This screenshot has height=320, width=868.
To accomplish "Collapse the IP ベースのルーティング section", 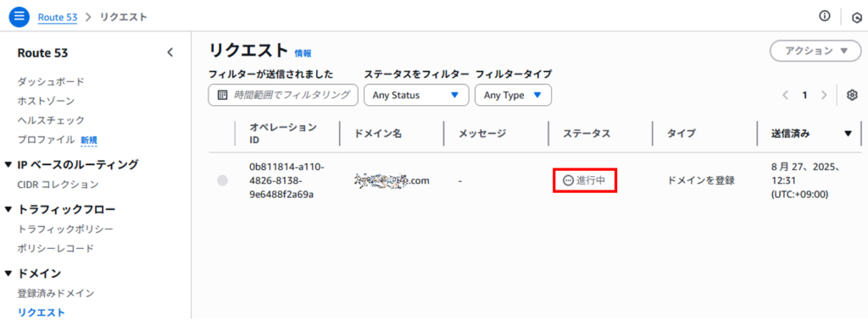I will click(x=8, y=164).
